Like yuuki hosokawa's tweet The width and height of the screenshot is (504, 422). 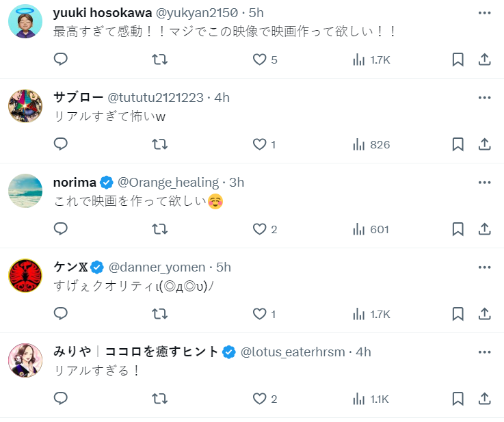tap(260, 60)
